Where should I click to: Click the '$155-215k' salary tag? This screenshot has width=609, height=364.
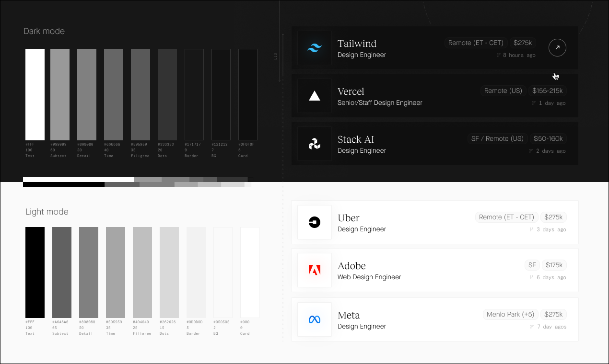click(x=548, y=91)
